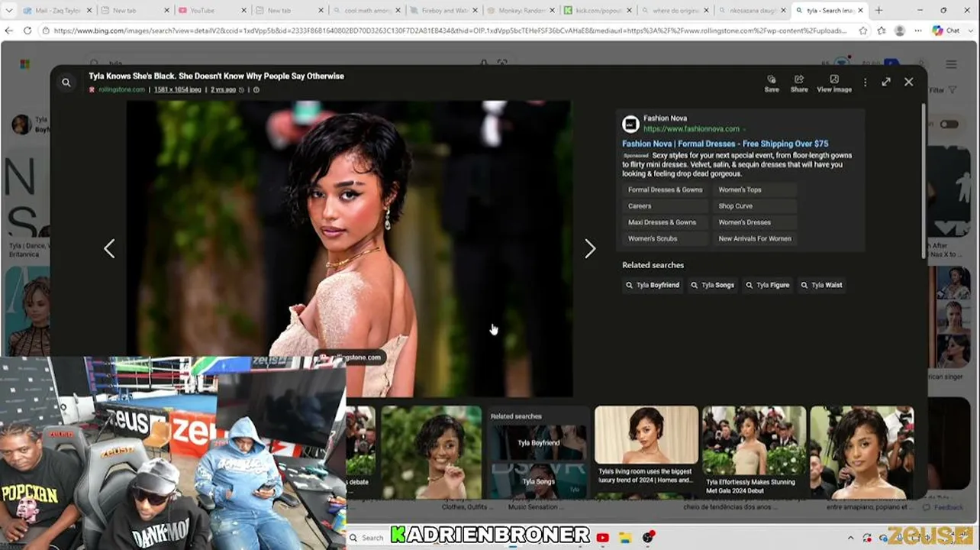980x550 pixels.
Task: Open the Tyla Boyfriend related search tile
Action: tap(538, 442)
